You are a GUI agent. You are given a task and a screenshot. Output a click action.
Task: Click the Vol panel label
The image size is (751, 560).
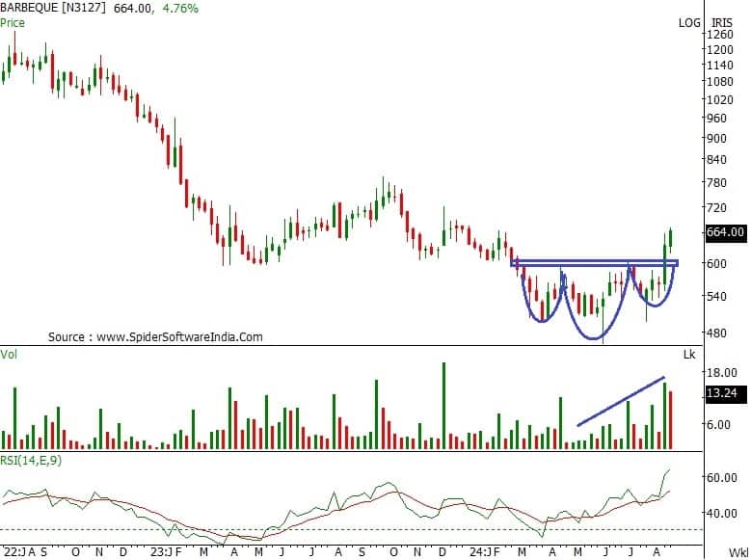click(x=10, y=355)
